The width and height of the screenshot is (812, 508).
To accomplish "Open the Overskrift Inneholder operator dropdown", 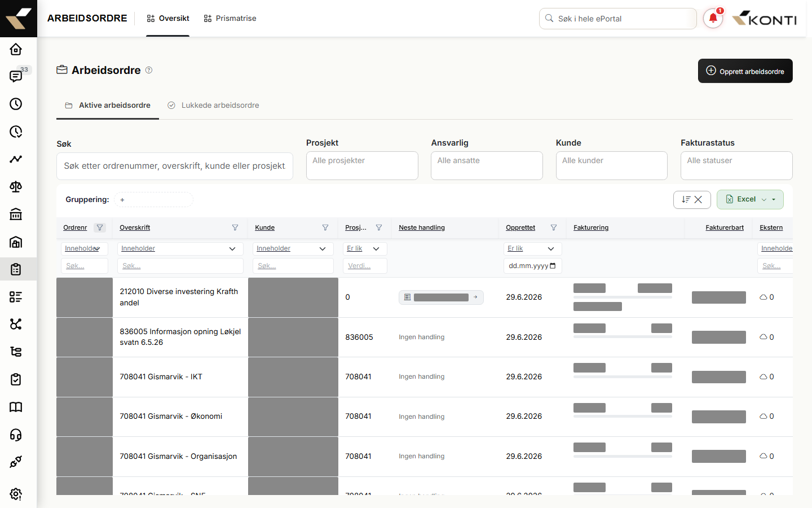I will pyautogui.click(x=180, y=248).
